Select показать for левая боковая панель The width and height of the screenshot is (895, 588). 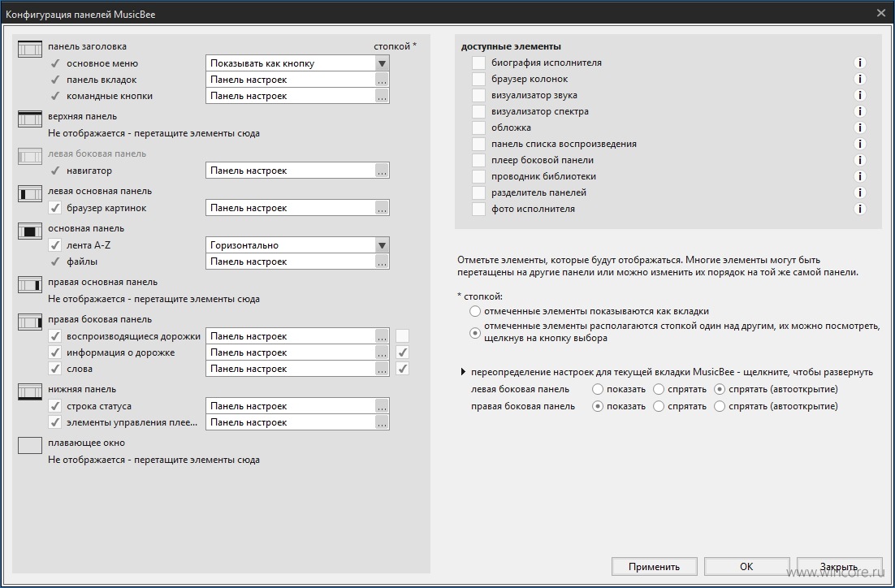598,389
